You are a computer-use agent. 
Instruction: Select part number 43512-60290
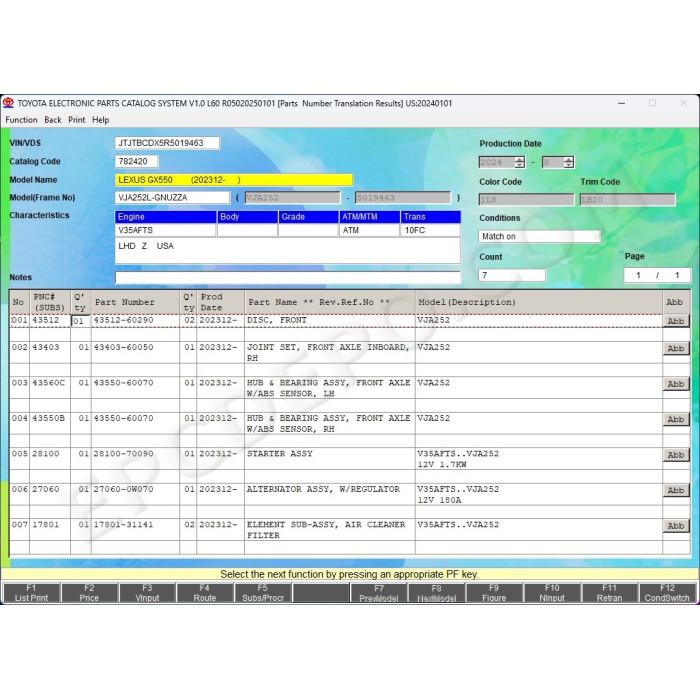pyautogui.click(x=123, y=320)
